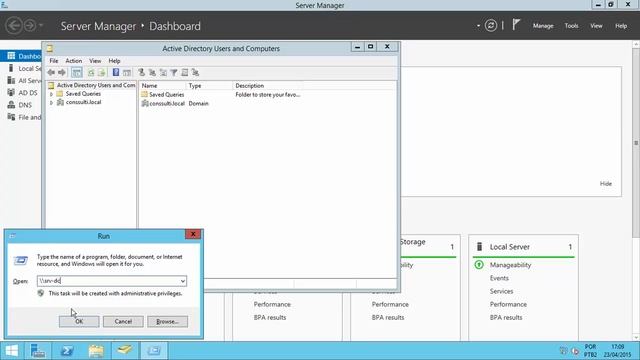This screenshot has height=360, width=640.
Task: Open the Manage menu in Server Manager
Action: pos(543,26)
